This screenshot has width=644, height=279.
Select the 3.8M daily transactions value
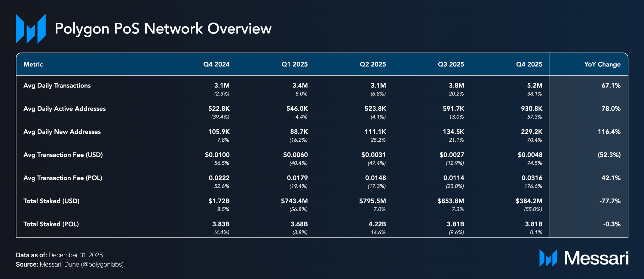(456, 86)
